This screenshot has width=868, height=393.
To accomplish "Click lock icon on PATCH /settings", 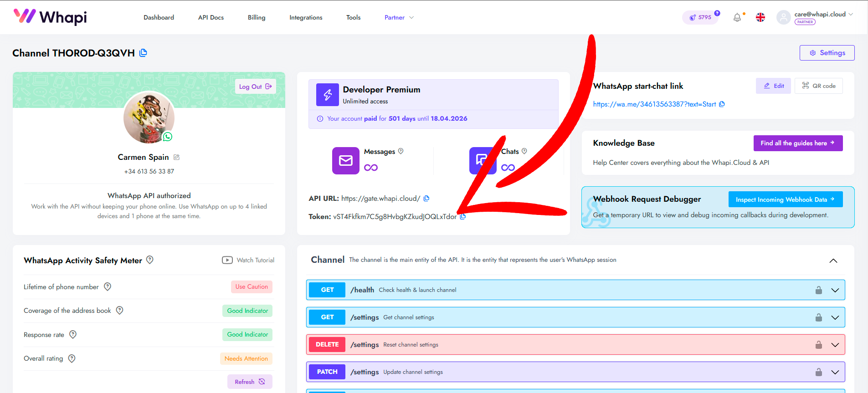I will 819,372.
